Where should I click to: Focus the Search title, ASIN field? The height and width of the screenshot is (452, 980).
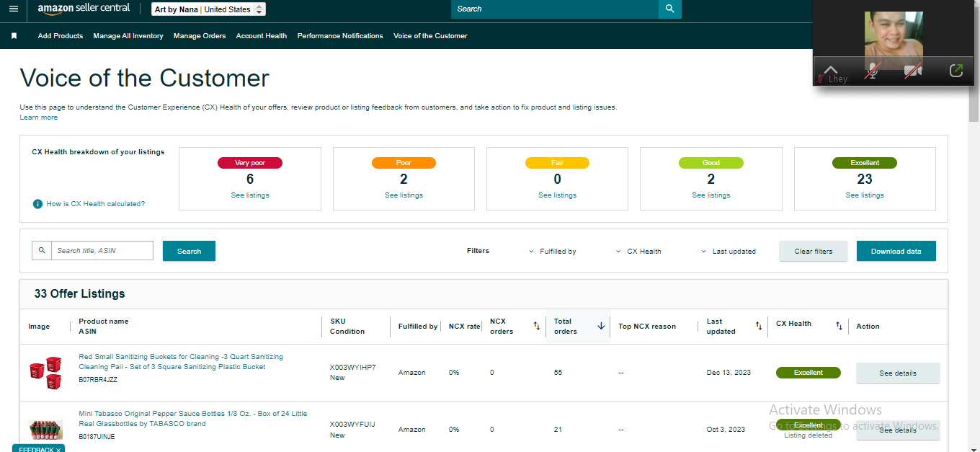point(102,250)
